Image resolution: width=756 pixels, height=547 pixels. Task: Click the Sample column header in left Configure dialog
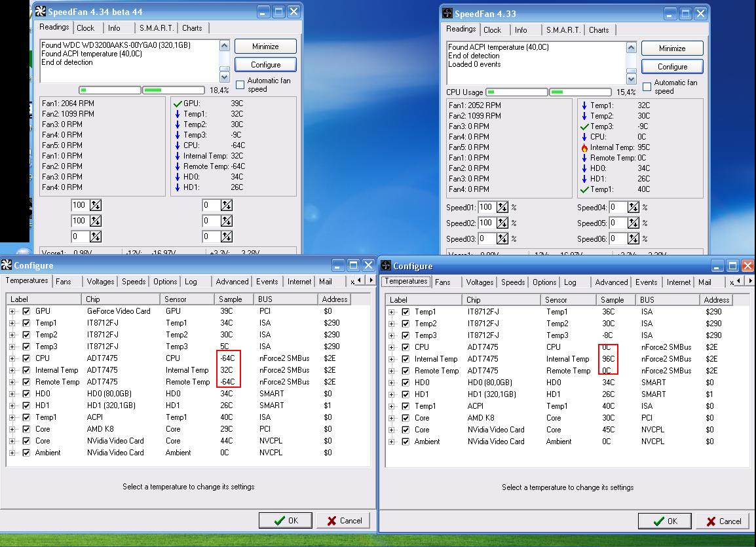tap(234, 299)
